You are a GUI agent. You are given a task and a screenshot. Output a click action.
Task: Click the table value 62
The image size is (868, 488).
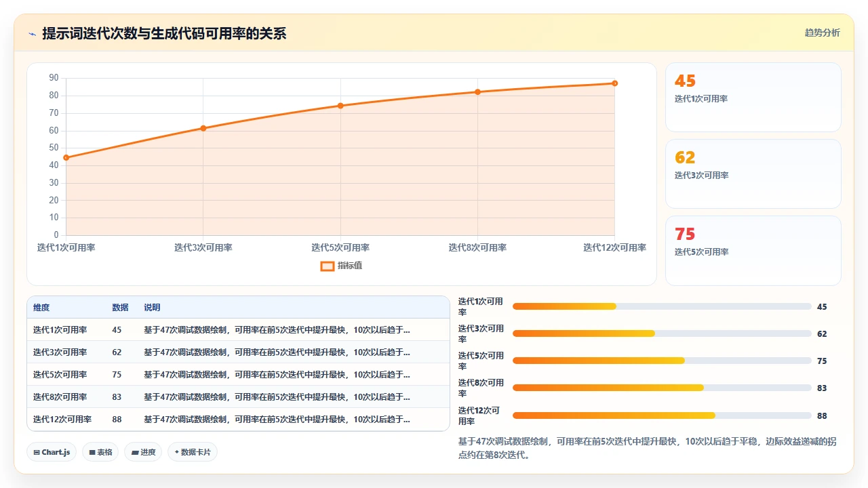tap(117, 352)
